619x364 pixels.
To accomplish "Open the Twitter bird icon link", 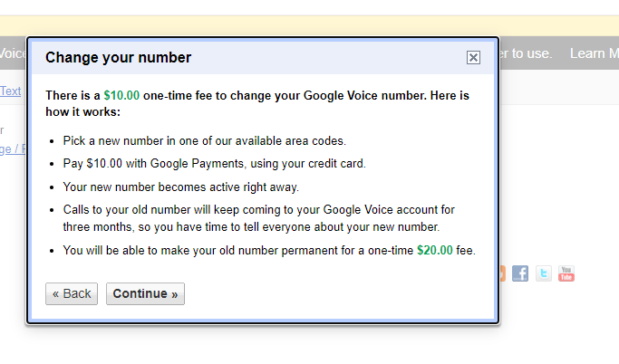I will pyautogui.click(x=544, y=273).
